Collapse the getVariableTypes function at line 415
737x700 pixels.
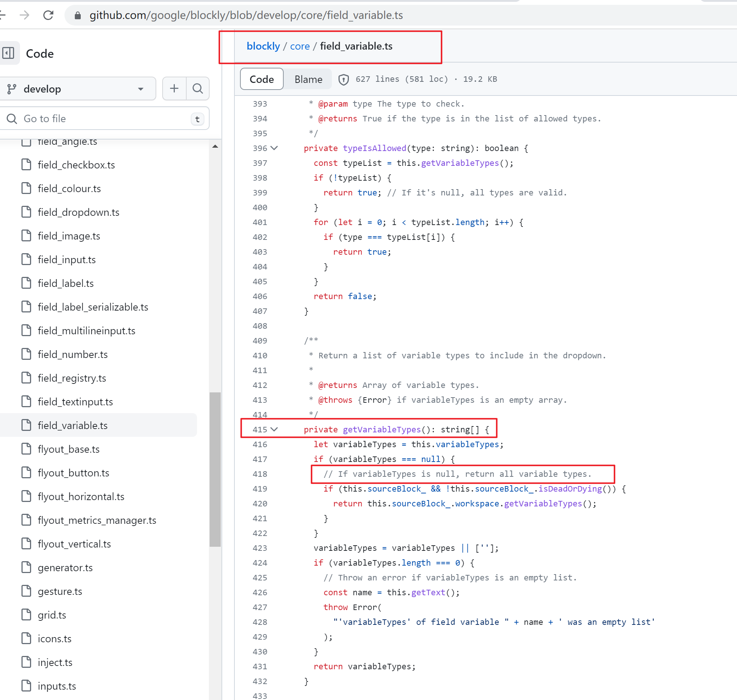click(274, 429)
